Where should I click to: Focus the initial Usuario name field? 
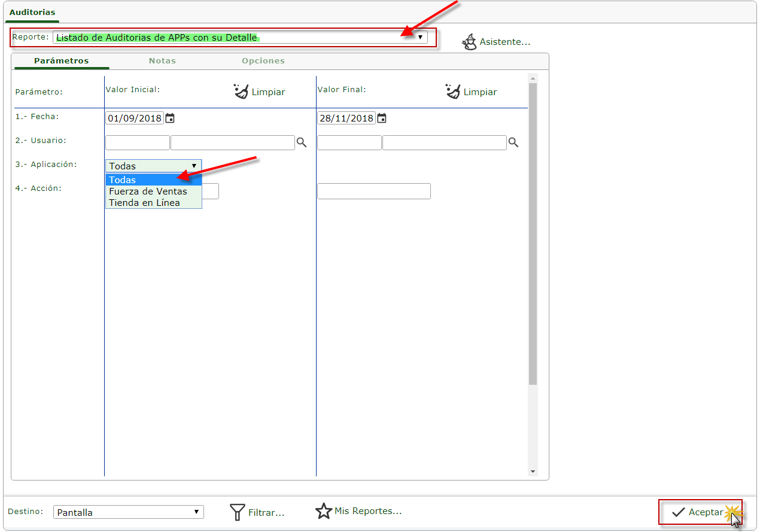[x=233, y=142]
